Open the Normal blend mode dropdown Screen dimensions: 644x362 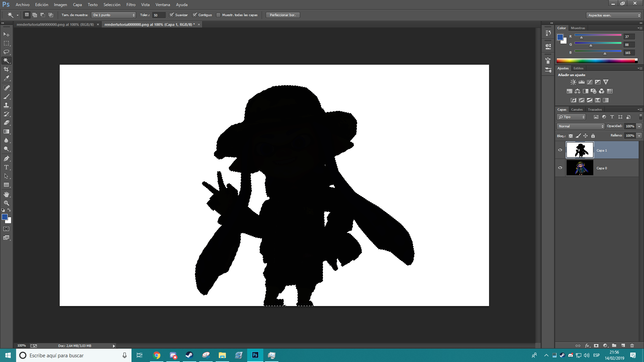pyautogui.click(x=581, y=126)
